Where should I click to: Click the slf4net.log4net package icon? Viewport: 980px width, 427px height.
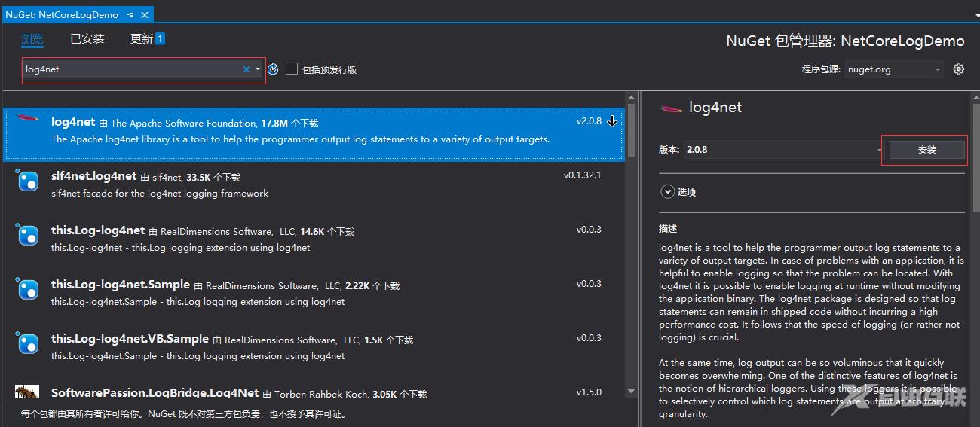coord(28,181)
